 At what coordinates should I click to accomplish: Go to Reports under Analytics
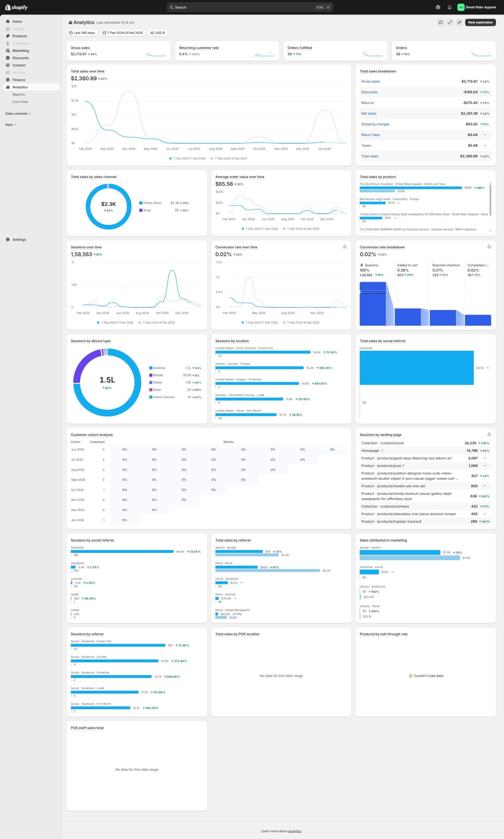coord(19,94)
